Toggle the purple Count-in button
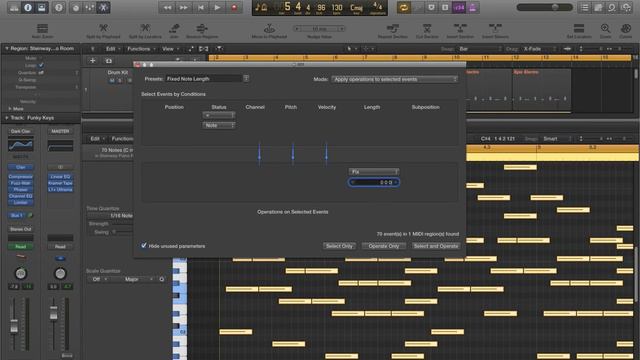 (459, 8)
